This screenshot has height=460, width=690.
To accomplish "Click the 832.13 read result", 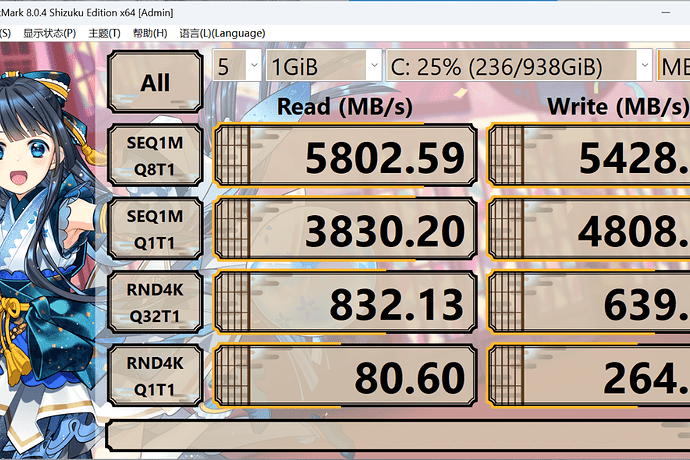I will (x=345, y=302).
